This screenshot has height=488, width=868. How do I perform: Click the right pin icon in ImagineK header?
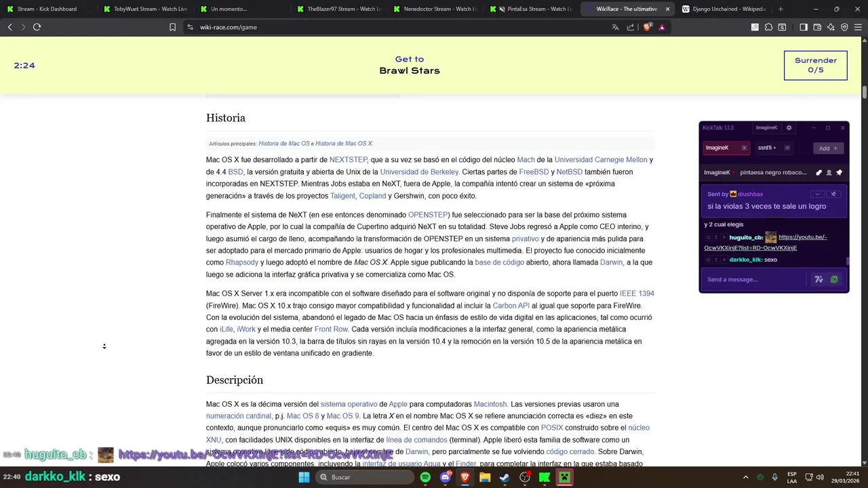[x=839, y=172]
